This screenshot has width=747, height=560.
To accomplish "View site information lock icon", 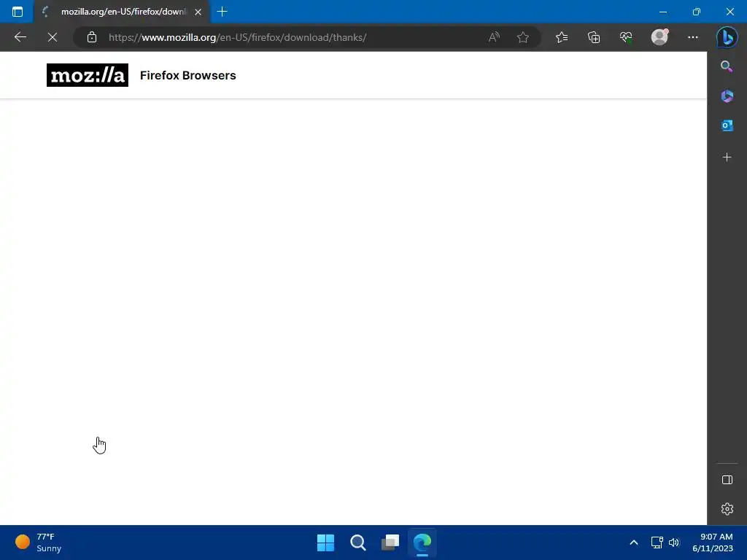I will pyautogui.click(x=91, y=37).
